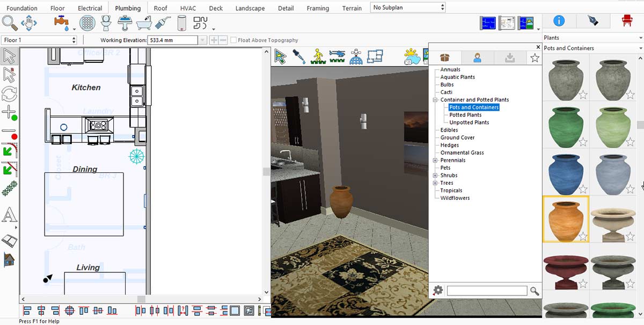
Task: Select the toilet plumbing fixture tool
Action: pyautogui.click(x=106, y=23)
